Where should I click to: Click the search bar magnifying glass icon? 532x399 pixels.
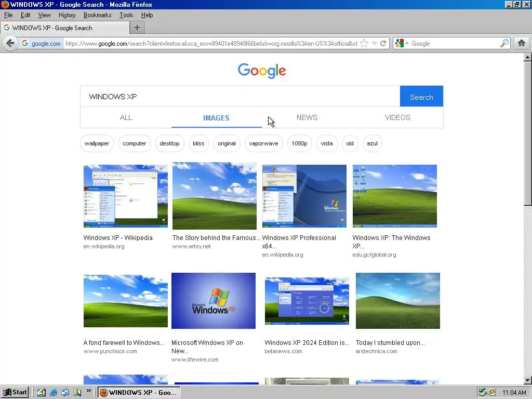(504, 43)
